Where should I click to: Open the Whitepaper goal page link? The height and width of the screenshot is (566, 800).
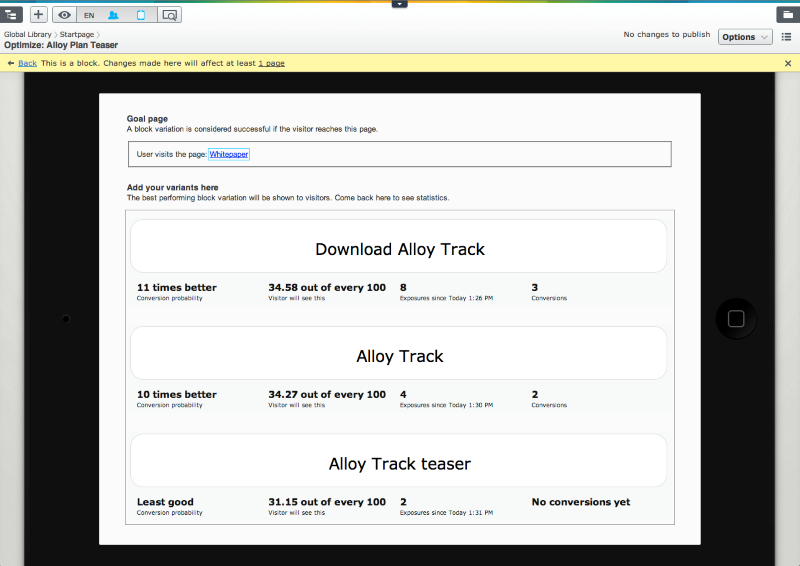[x=229, y=155]
